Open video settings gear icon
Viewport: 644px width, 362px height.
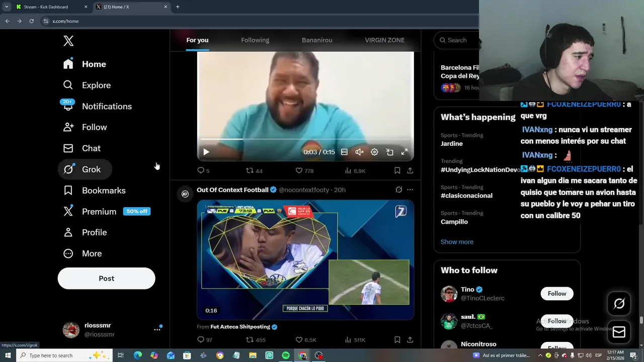pos(374,152)
